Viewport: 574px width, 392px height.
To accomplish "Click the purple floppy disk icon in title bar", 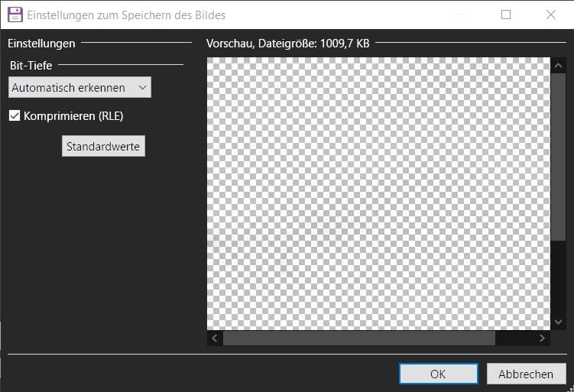I will (15, 15).
